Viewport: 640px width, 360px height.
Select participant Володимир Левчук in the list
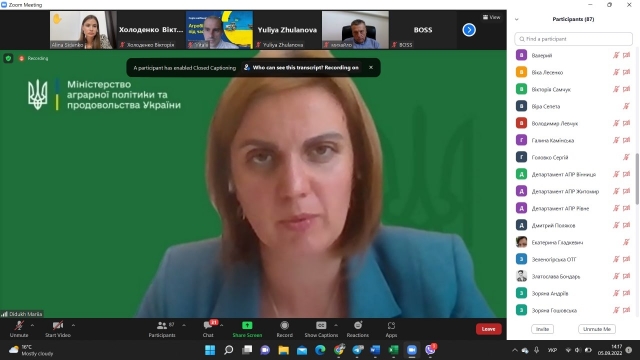[x=573, y=123]
